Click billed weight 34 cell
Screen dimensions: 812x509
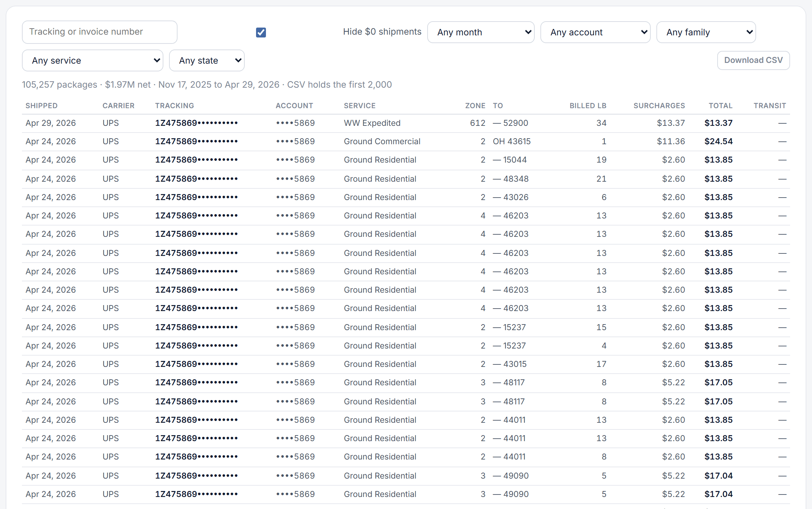point(601,123)
